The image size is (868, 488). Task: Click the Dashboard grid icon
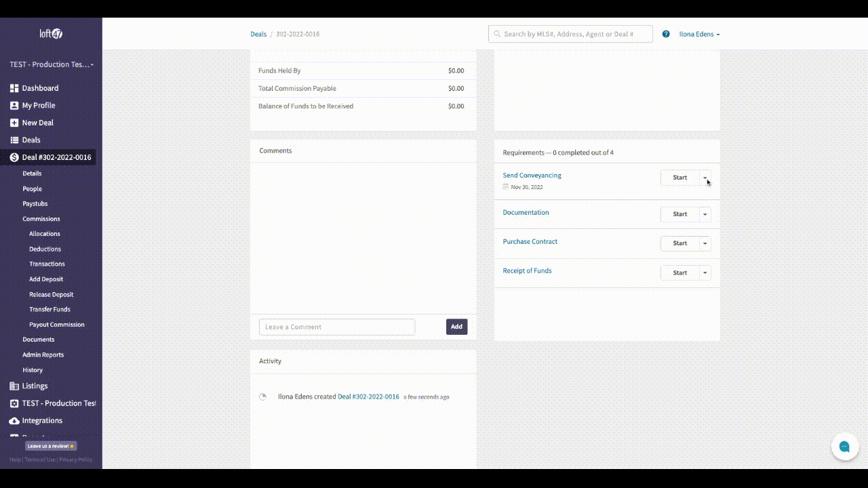14,88
